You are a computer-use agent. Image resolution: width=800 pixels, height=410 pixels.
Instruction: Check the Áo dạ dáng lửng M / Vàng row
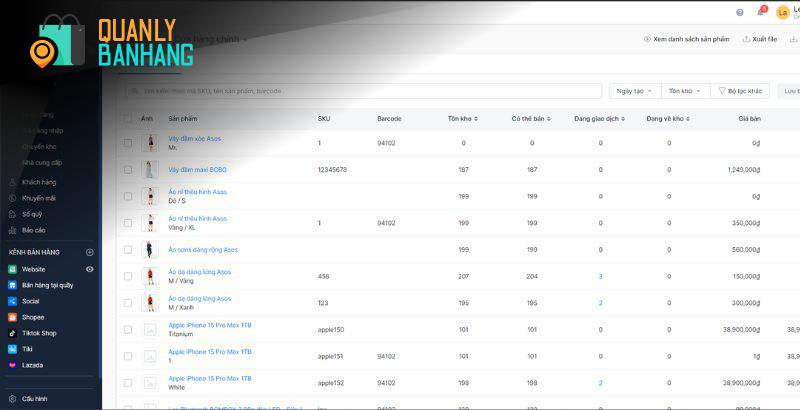point(128,276)
